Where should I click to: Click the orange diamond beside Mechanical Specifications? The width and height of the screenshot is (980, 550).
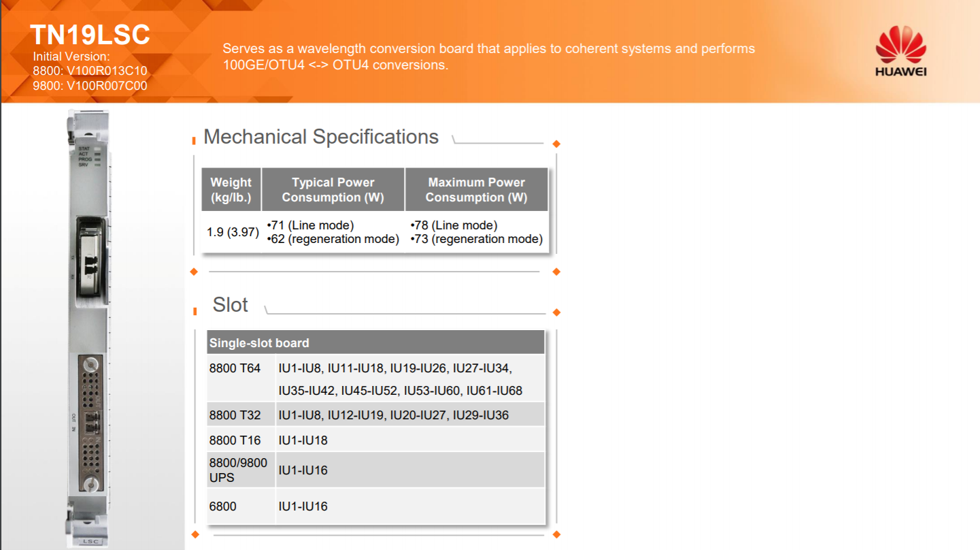point(556,144)
